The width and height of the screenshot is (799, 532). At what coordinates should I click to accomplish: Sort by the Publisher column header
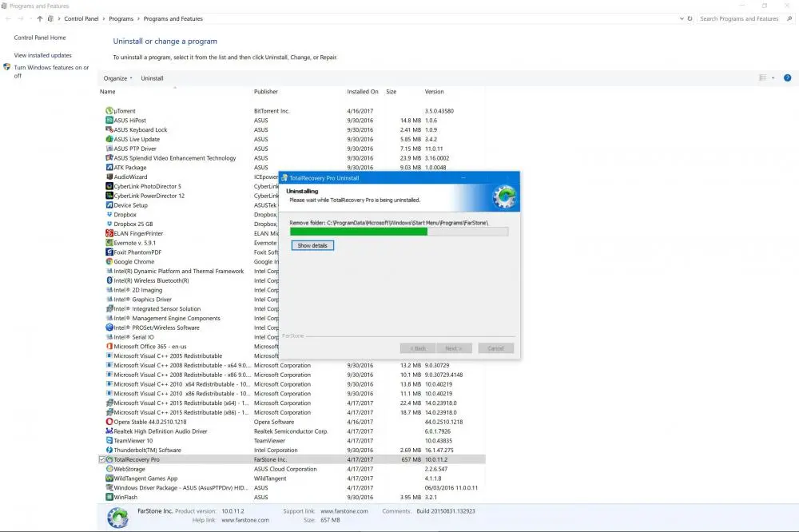click(266, 92)
